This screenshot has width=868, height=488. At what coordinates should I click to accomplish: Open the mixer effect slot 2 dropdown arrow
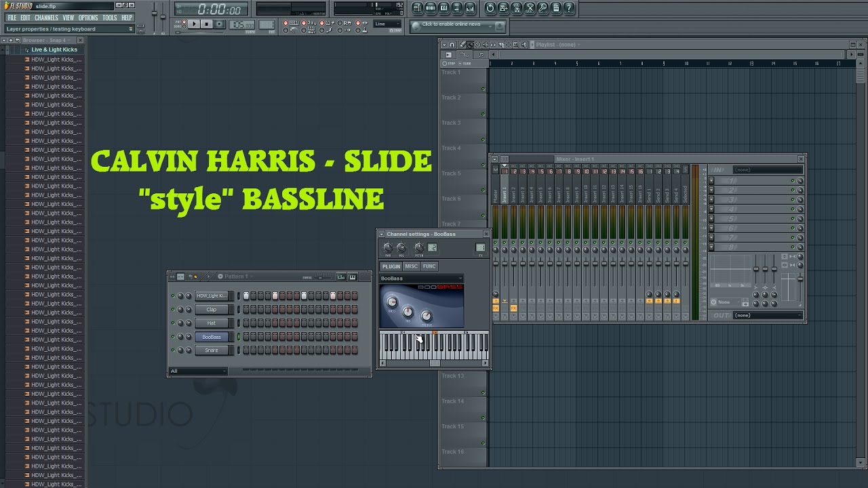click(x=711, y=190)
